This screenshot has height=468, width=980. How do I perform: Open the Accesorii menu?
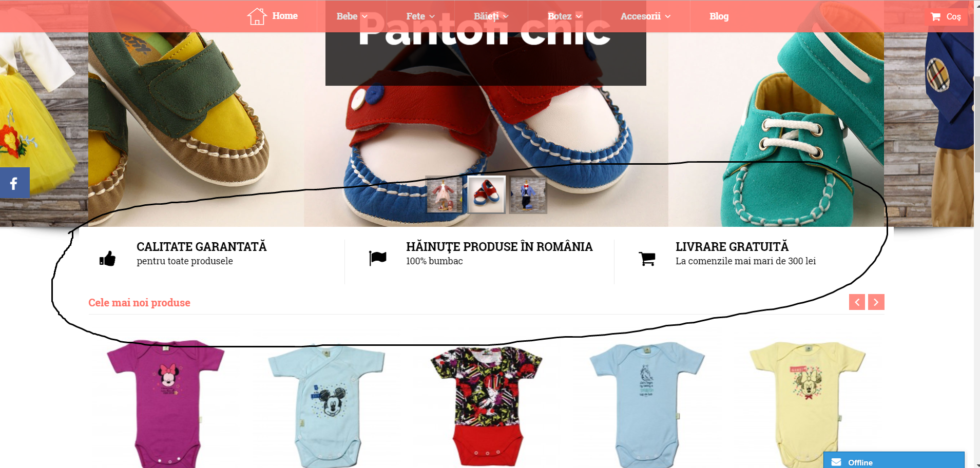click(x=646, y=16)
